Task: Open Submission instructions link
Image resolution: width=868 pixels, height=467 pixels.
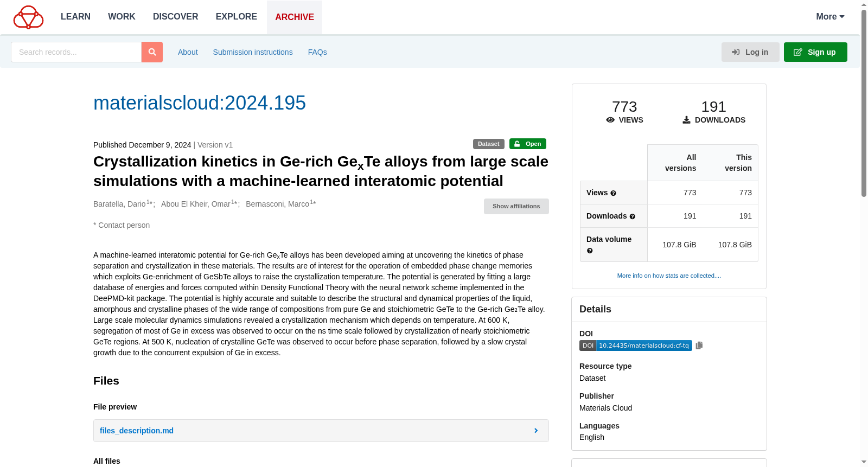Action: tap(253, 52)
